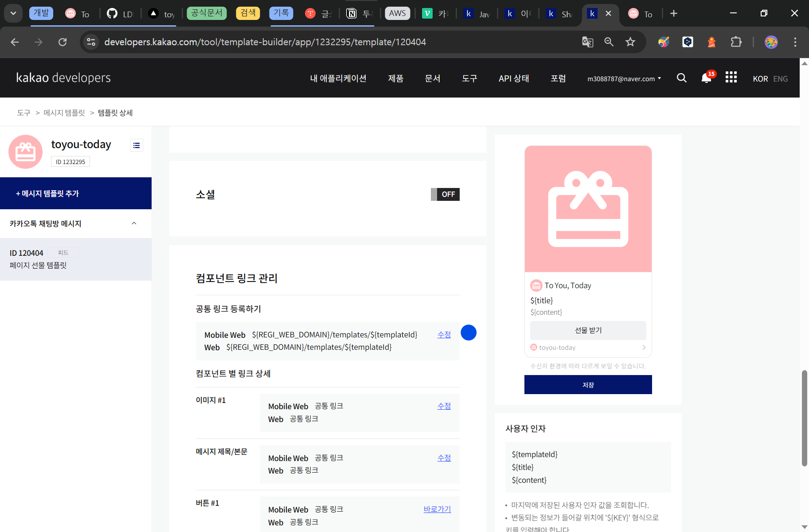Screen dimensions: 809x532
Task: Click the 저장 save button
Action: (x=588, y=385)
